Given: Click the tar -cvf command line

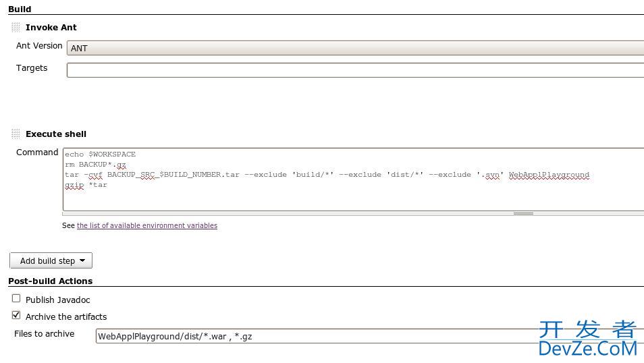Looking at the screenshot, I should coord(327,175).
